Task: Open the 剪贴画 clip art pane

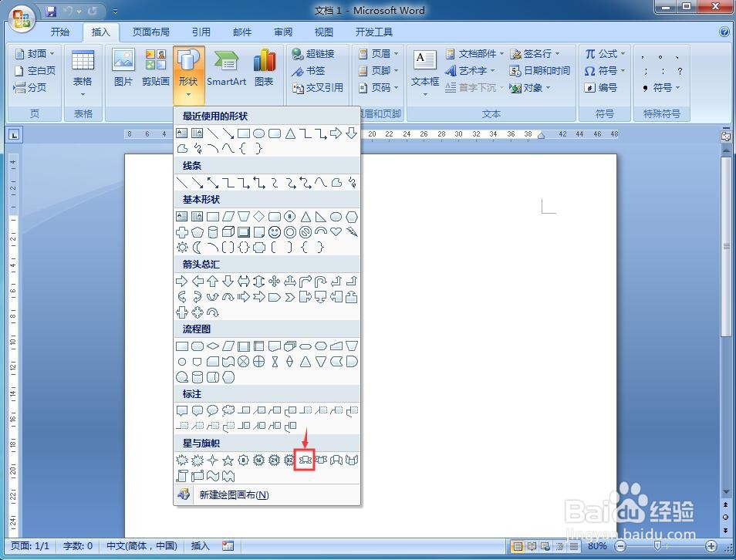Action: pyautogui.click(x=155, y=69)
